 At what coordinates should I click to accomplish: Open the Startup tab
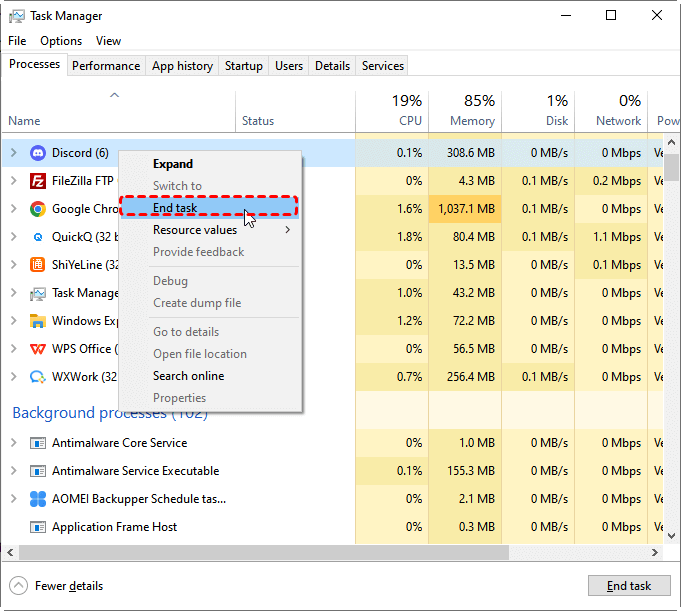pos(244,66)
